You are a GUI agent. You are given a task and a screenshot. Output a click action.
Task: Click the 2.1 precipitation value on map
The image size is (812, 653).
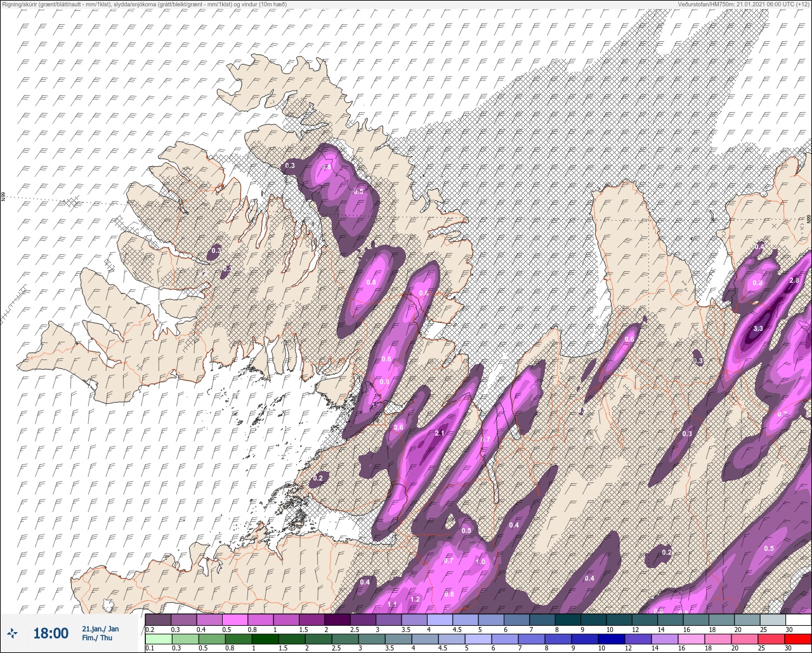coord(440,433)
